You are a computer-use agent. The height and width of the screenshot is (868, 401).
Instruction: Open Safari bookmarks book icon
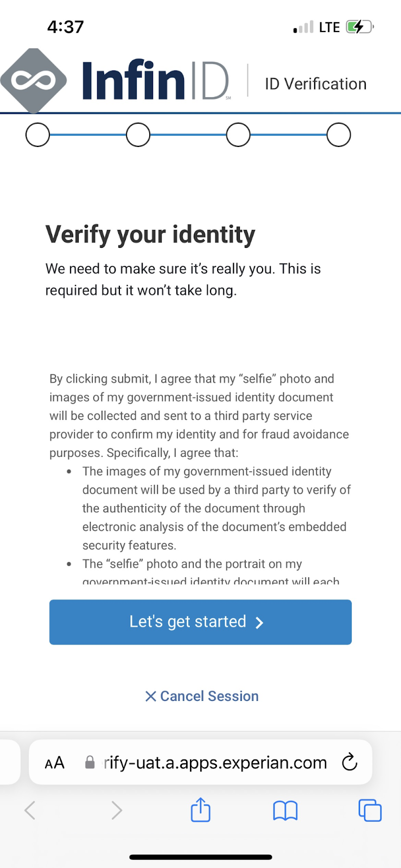[x=285, y=810]
